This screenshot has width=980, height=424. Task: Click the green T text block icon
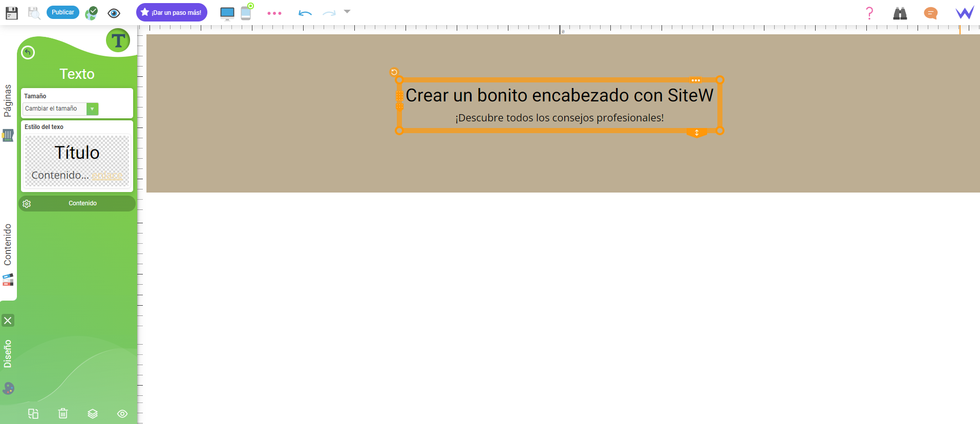click(118, 40)
